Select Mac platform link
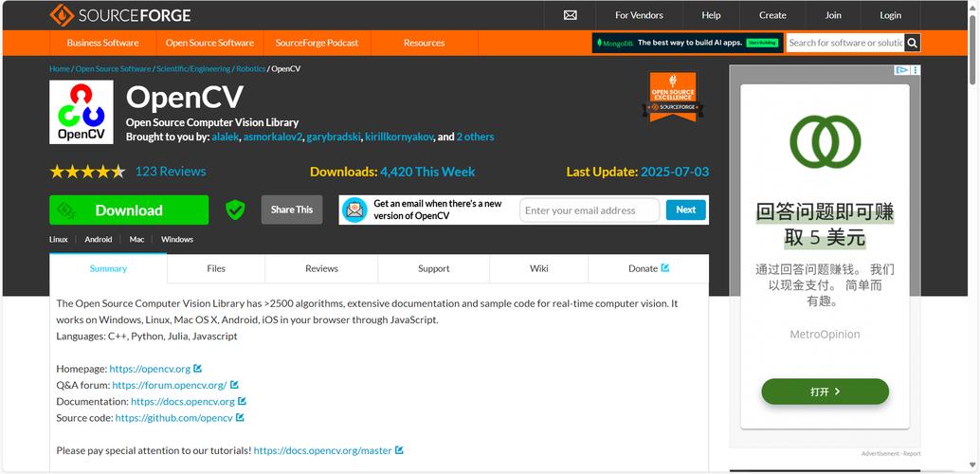Viewport: 980px width, 474px height. click(136, 240)
